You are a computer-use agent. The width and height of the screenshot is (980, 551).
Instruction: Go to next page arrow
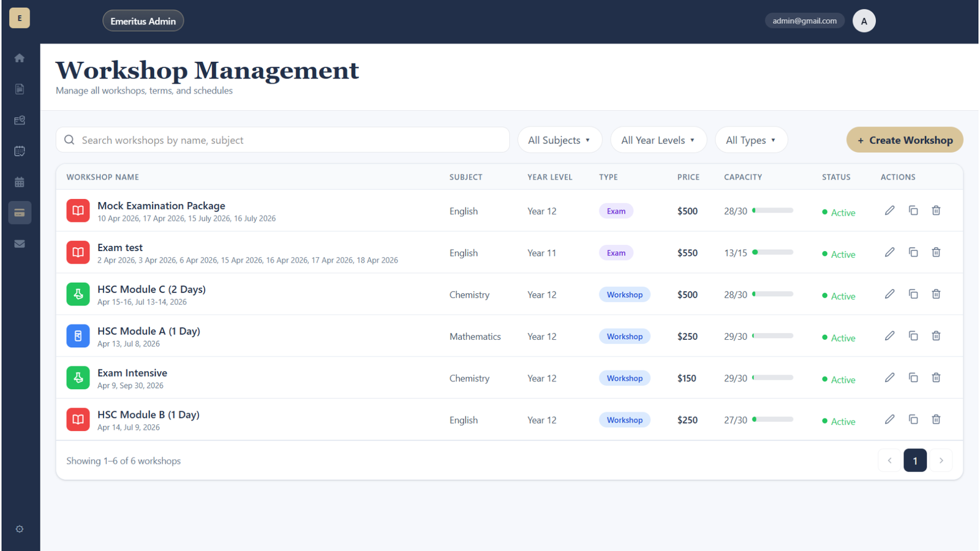941,460
